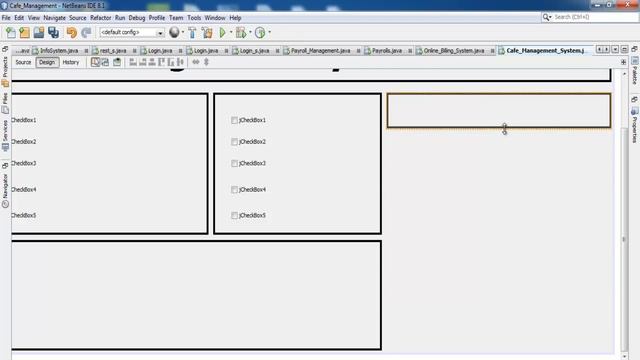
Task: Expand the Run Project dropdown arrow
Action: [x=231, y=32]
